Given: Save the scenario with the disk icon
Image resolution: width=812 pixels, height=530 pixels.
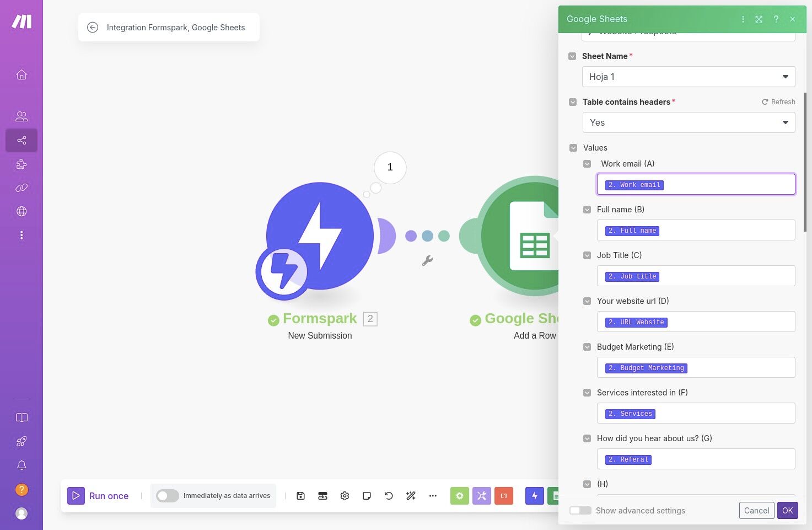Looking at the screenshot, I should click(x=300, y=496).
